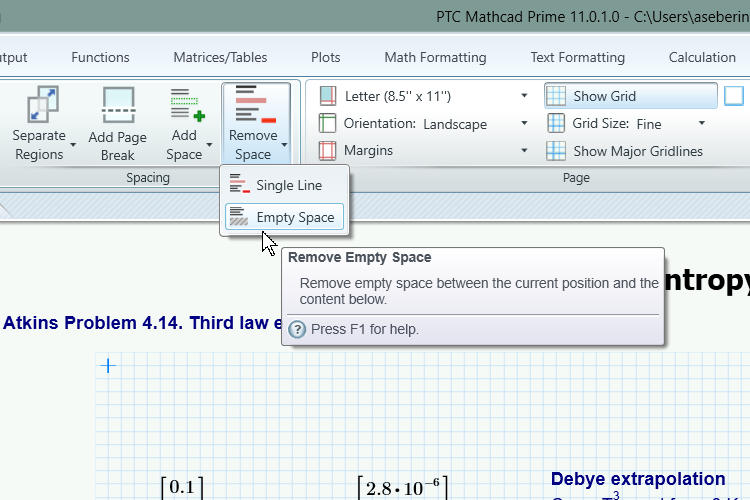Expand the Margins dropdown arrow
Screen dimensions: 750x500
click(x=524, y=151)
